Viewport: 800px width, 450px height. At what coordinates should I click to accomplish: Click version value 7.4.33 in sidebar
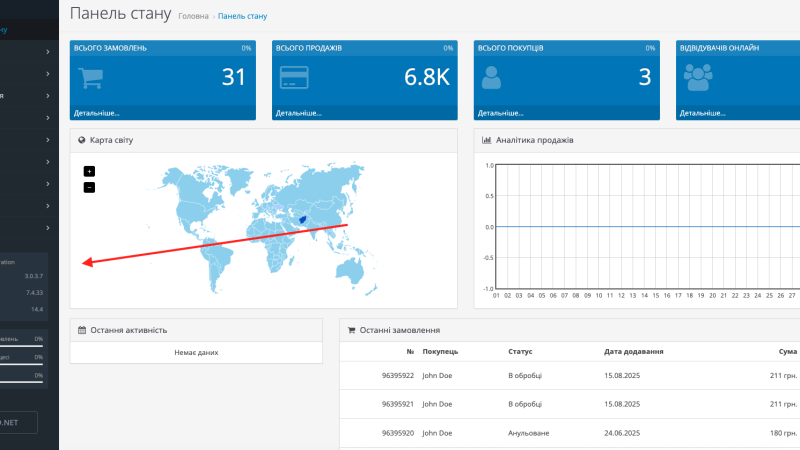point(35,293)
